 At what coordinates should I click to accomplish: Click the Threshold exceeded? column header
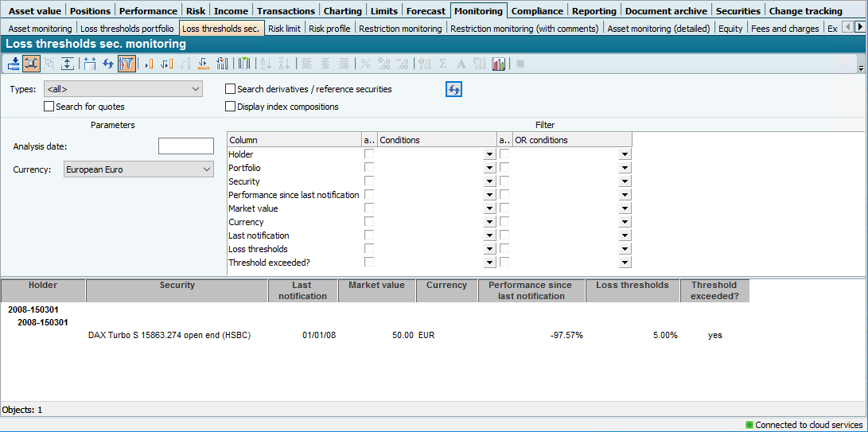(714, 290)
